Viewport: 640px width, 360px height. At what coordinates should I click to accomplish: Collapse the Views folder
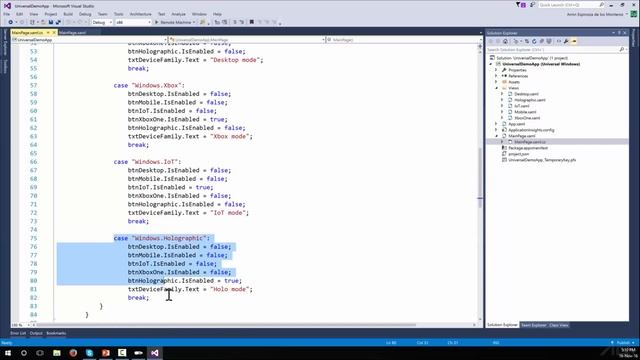pos(496,88)
